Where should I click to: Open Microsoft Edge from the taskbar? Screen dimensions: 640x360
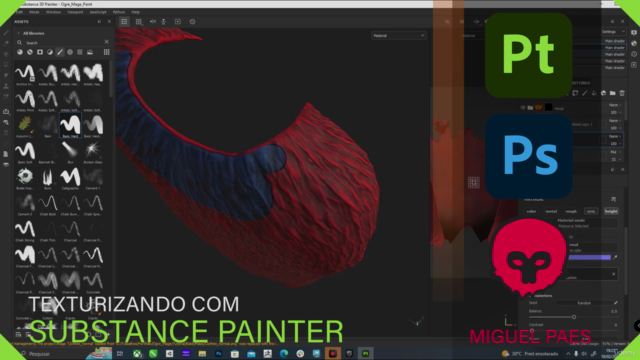(x=284, y=353)
